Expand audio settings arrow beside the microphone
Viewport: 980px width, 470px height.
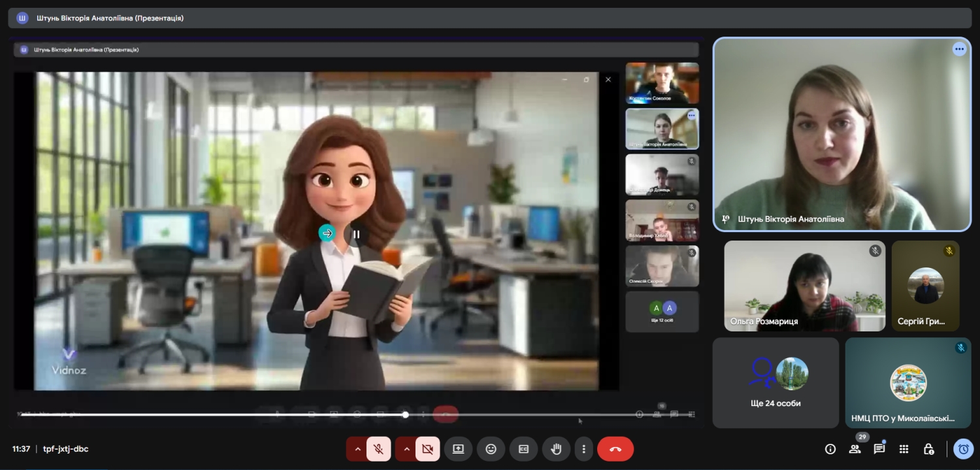(x=357, y=449)
